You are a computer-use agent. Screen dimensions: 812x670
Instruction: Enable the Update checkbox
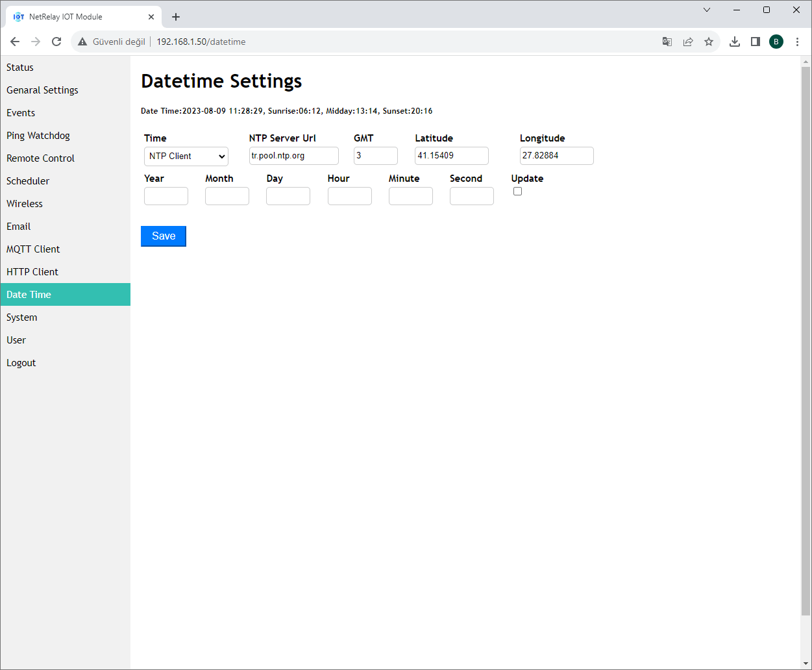coord(517,191)
